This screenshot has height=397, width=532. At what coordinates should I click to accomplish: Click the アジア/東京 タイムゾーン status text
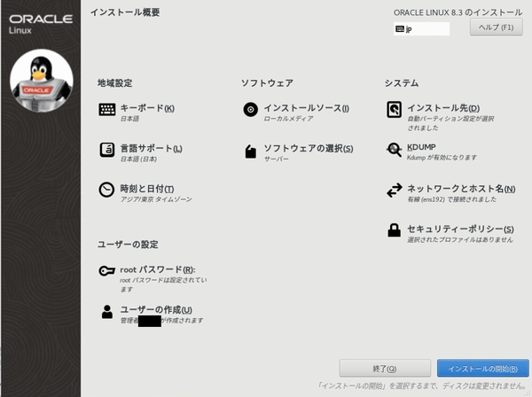click(156, 199)
